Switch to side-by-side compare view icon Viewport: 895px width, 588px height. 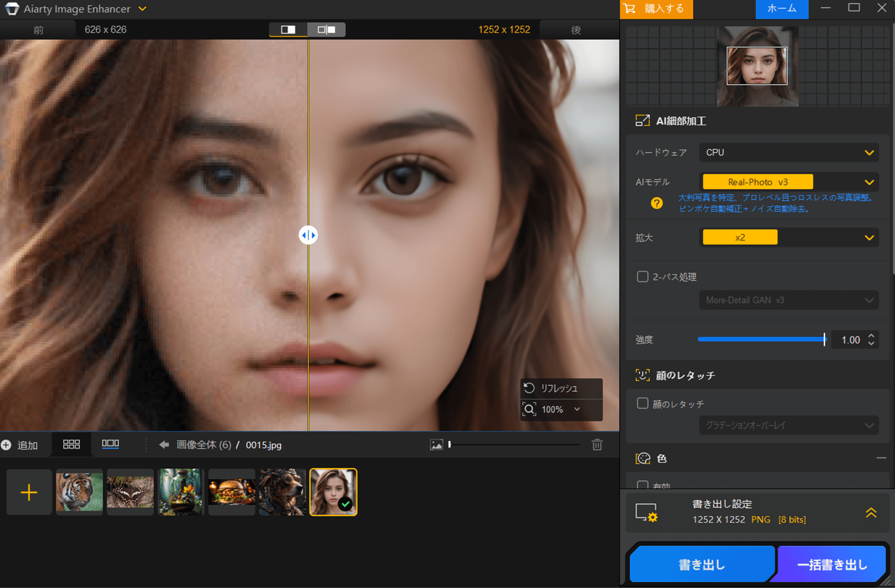click(x=326, y=30)
